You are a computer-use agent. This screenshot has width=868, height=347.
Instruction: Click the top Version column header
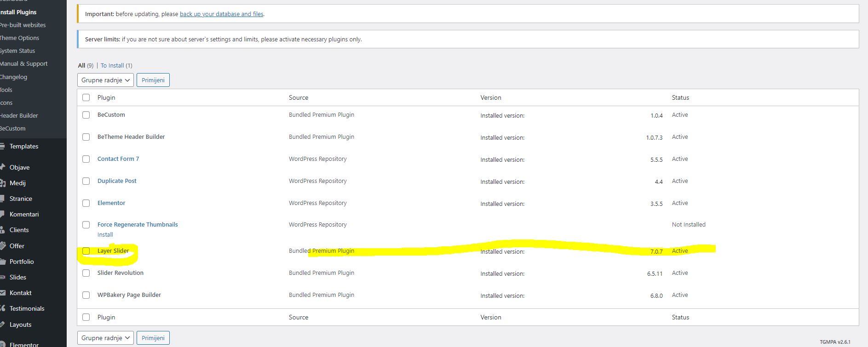491,97
